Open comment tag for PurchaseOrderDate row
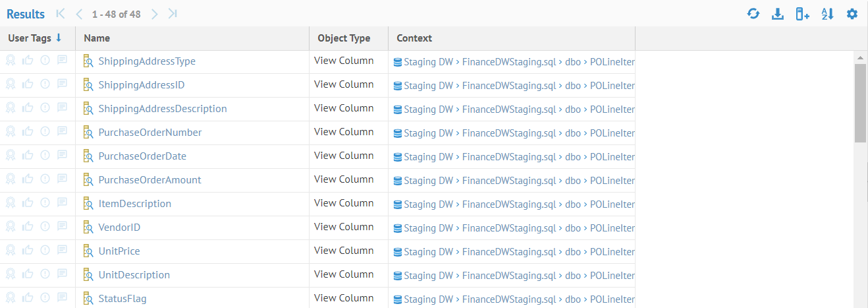Image resolution: width=868 pixels, height=308 pixels. (63, 156)
